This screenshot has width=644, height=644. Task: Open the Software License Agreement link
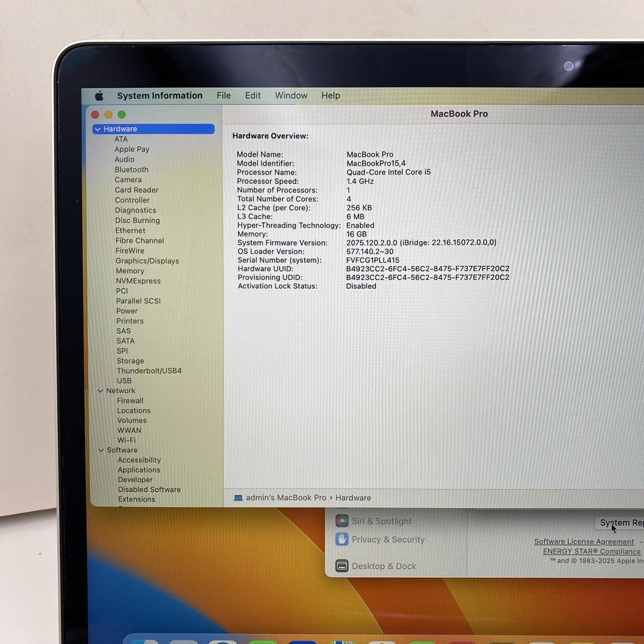click(584, 541)
